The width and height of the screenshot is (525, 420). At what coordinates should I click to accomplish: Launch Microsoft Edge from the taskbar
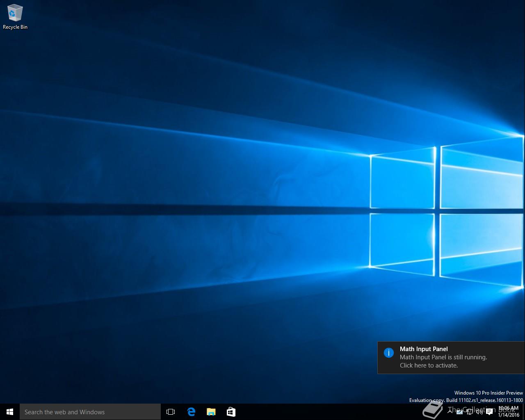coord(191,412)
